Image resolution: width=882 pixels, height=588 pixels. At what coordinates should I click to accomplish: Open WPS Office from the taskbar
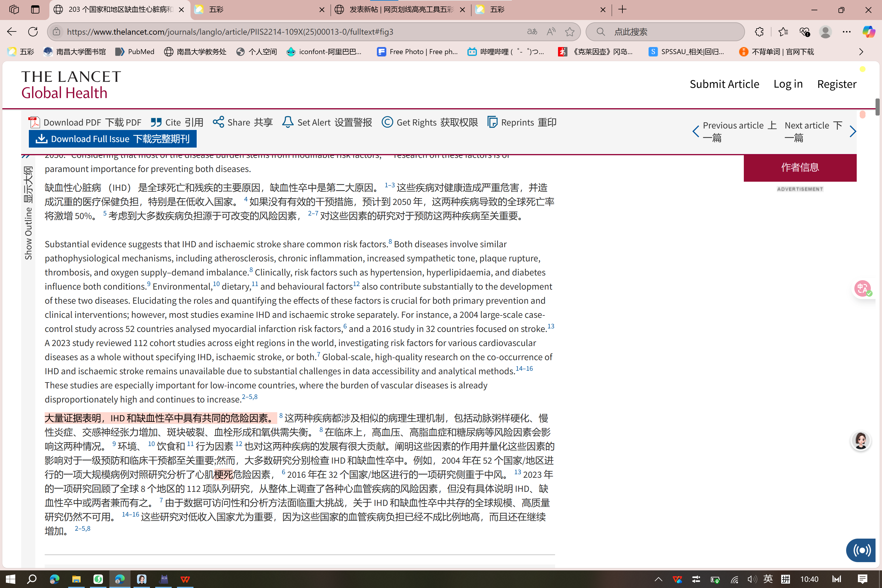point(185,579)
